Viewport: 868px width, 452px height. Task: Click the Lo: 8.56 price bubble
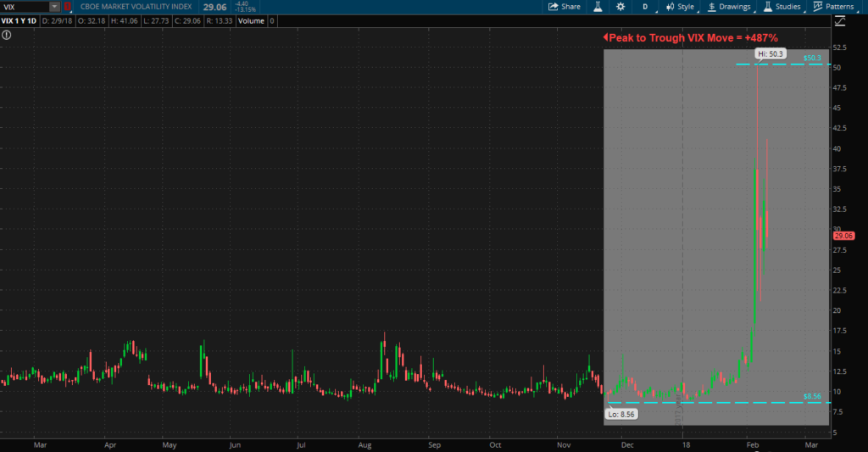click(621, 415)
